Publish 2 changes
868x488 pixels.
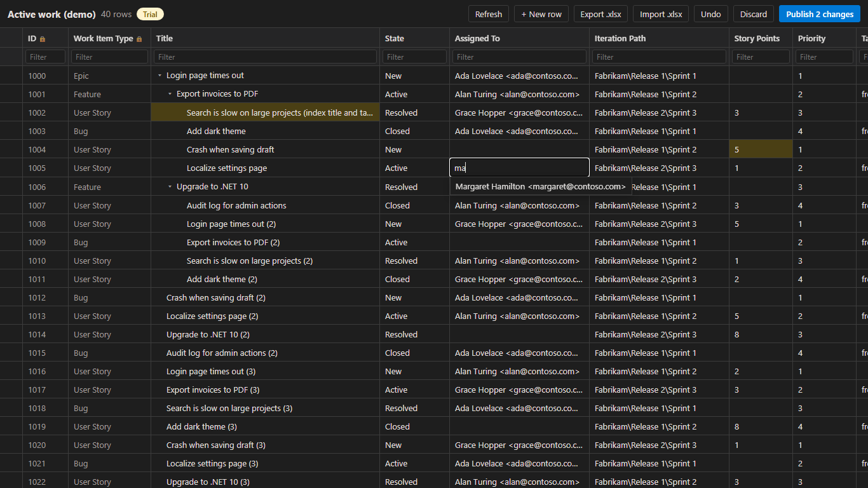click(820, 14)
